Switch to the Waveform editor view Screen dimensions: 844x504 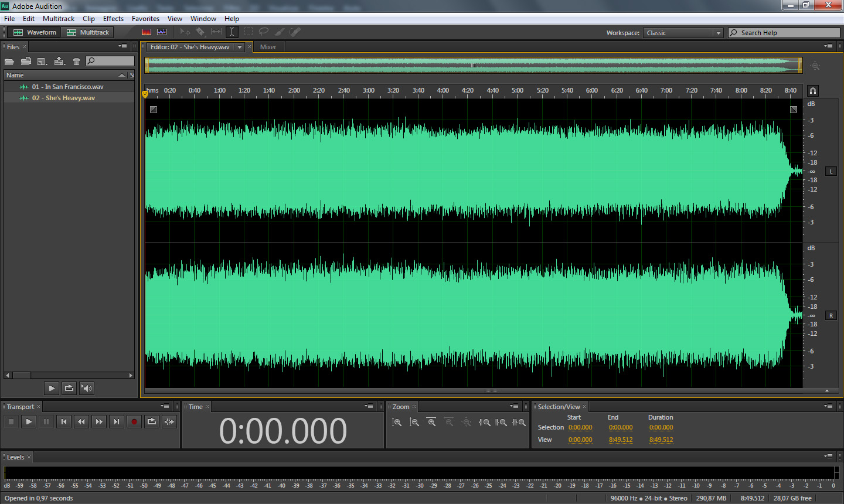pyautogui.click(x=35, y=32)
